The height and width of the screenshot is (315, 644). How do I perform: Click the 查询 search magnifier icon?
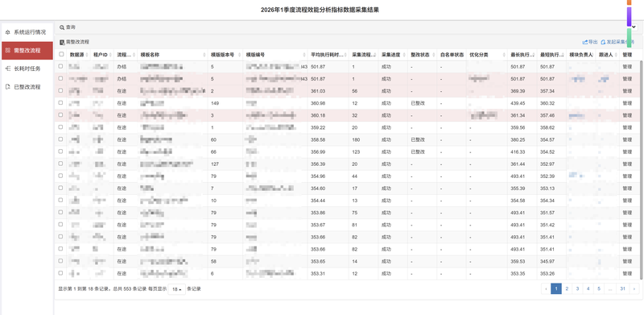[62, 27]
